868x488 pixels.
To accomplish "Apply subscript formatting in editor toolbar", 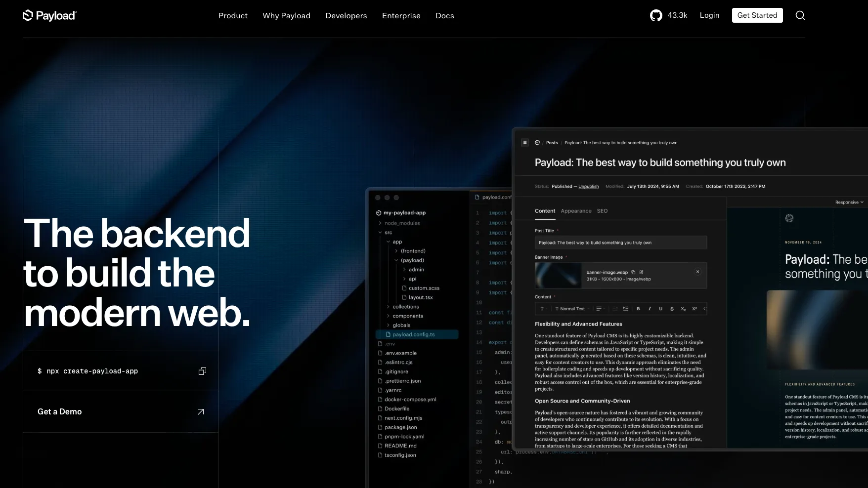I will tap(683, 309).
